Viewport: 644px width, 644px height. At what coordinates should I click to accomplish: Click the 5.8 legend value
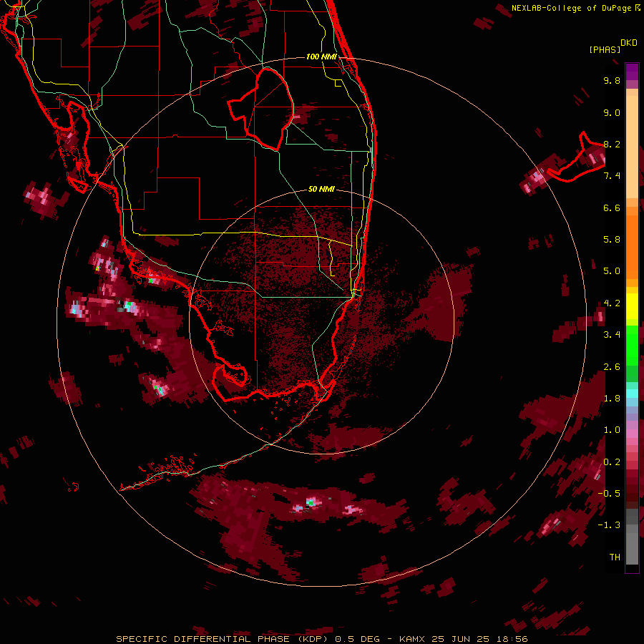(x=612, y=240)
